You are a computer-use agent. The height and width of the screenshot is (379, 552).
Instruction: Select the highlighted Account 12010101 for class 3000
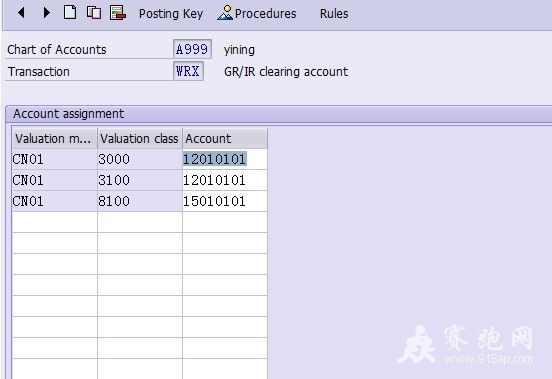(225, 159)
